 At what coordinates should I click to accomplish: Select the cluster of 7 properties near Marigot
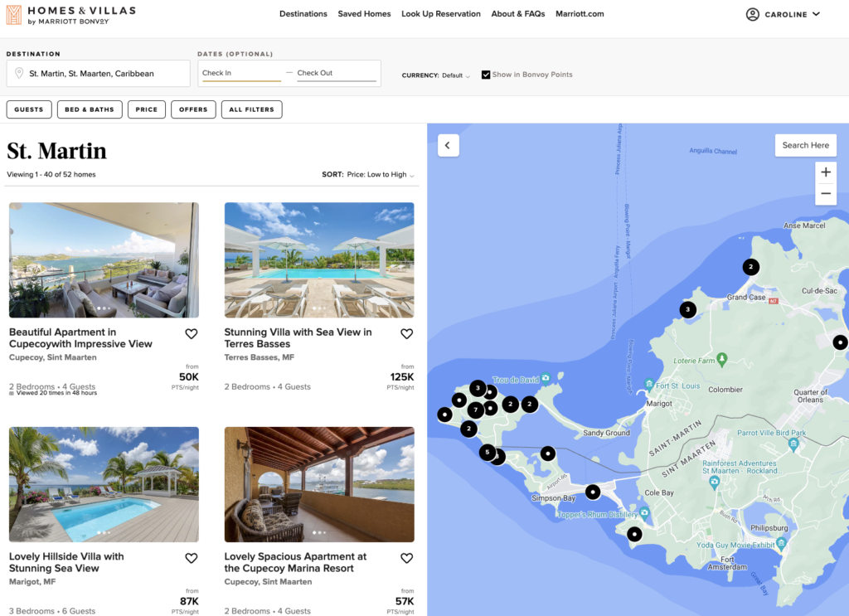[475, 410]
